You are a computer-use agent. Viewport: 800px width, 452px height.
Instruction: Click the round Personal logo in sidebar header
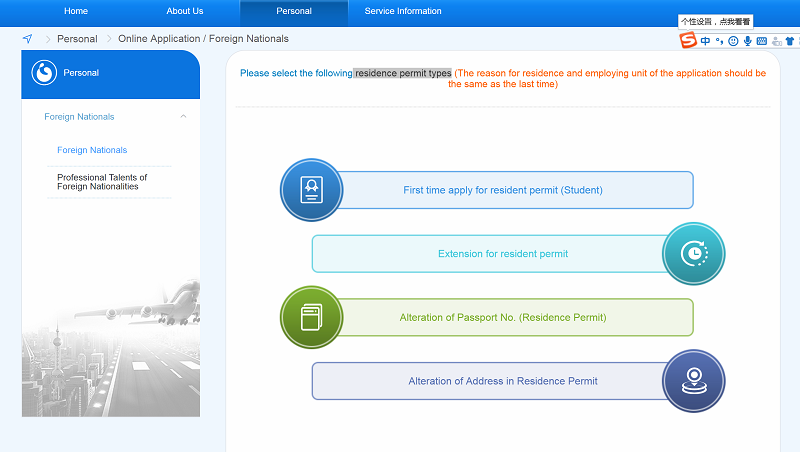[x=44, y=72]
